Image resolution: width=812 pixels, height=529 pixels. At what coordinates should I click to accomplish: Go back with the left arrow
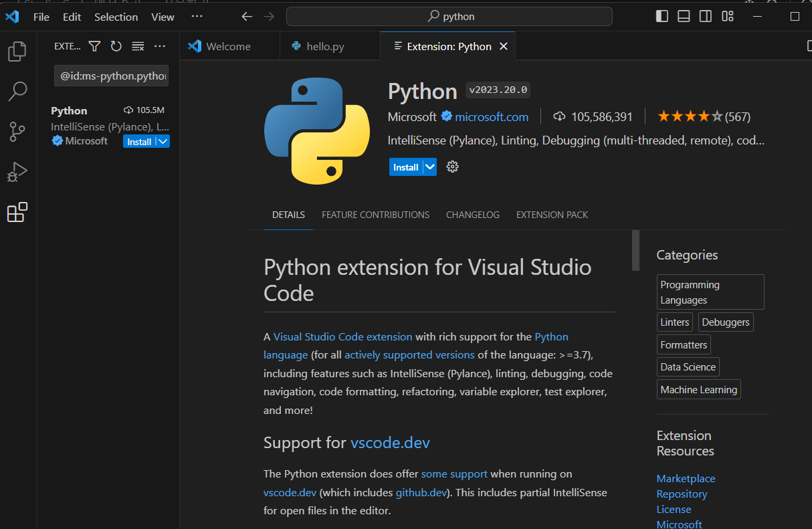pos(247,17)
